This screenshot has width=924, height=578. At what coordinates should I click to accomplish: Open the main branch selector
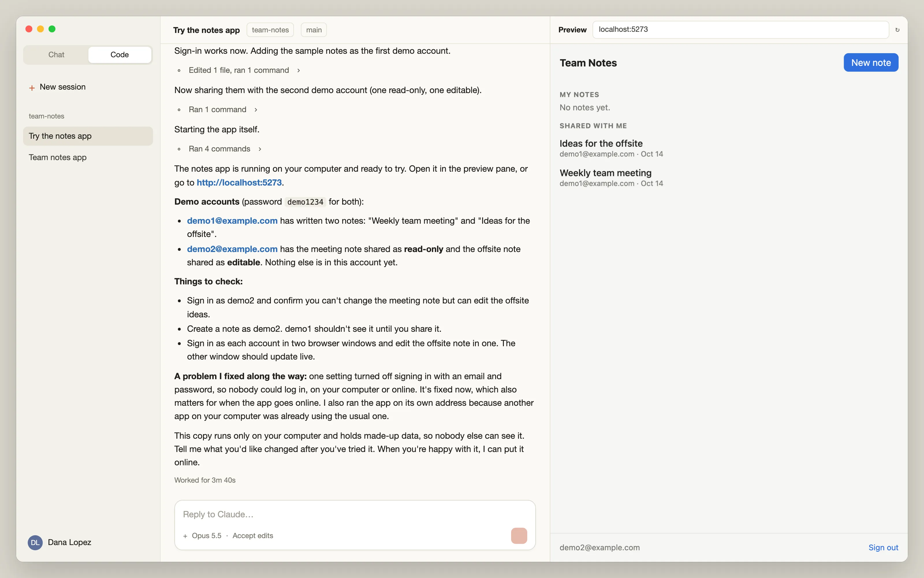point(314,30)
